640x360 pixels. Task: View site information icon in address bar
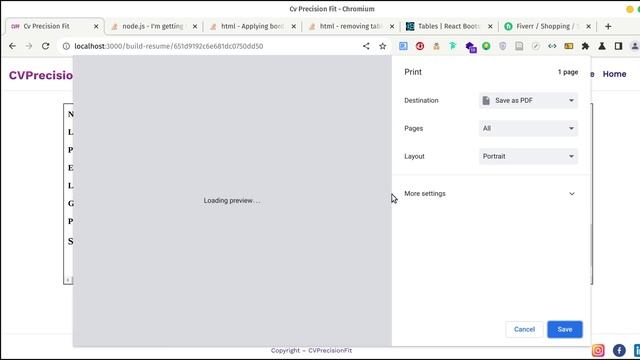point(66,46)
